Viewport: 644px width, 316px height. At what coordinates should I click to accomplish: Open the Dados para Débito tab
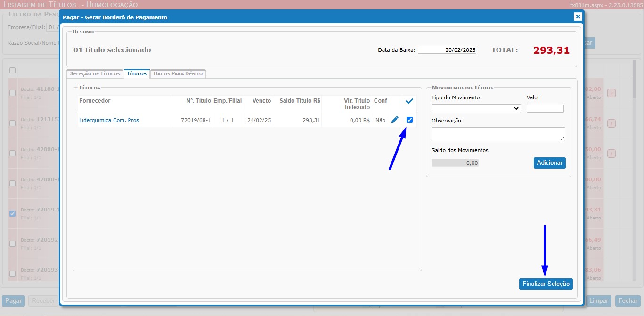pos(178,73)
